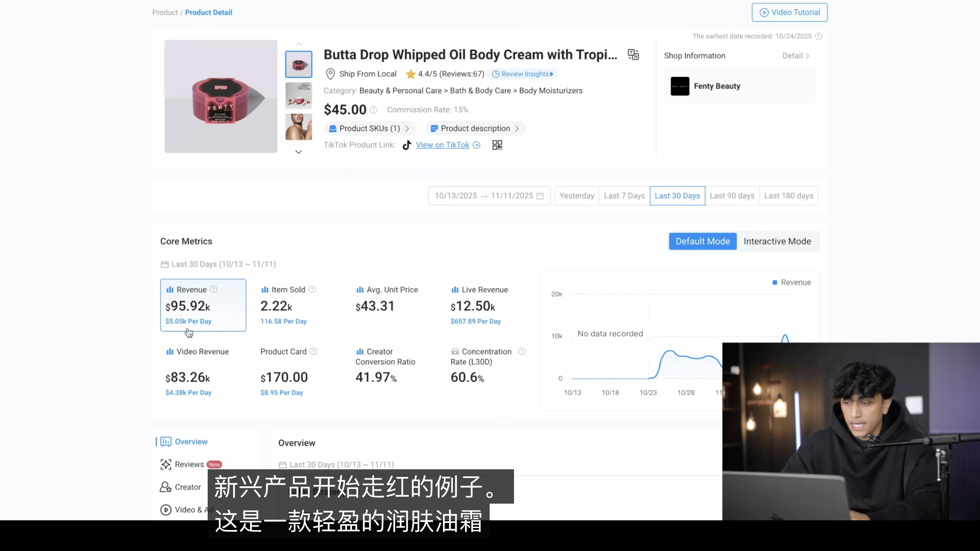
Task: Switch to Interactive Mode
Action: (x=777, y=241)
